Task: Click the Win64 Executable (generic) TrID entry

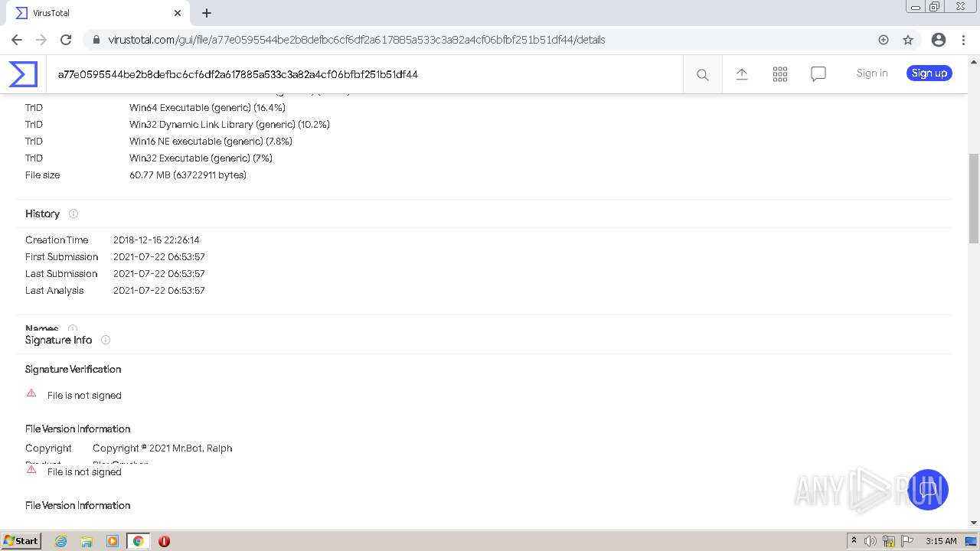Action: [x=207, y=108]
